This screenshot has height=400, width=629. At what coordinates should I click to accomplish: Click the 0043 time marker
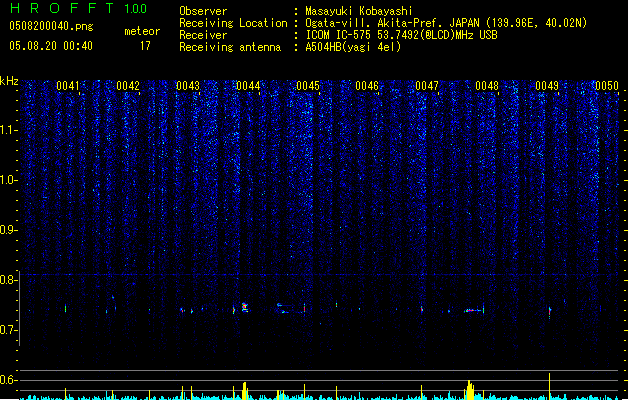coord(188,86)
